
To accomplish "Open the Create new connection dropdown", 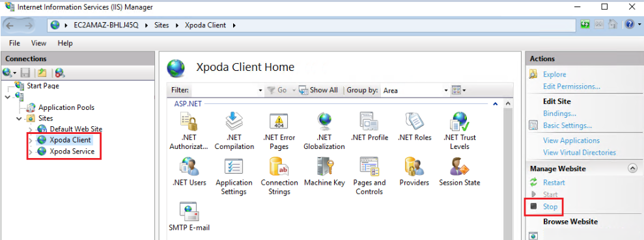I will [x=10, y=73].
